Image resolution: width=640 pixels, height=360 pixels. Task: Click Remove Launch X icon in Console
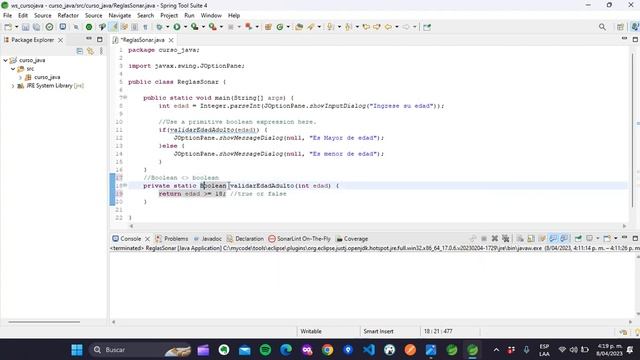click(x=494, y=238)
